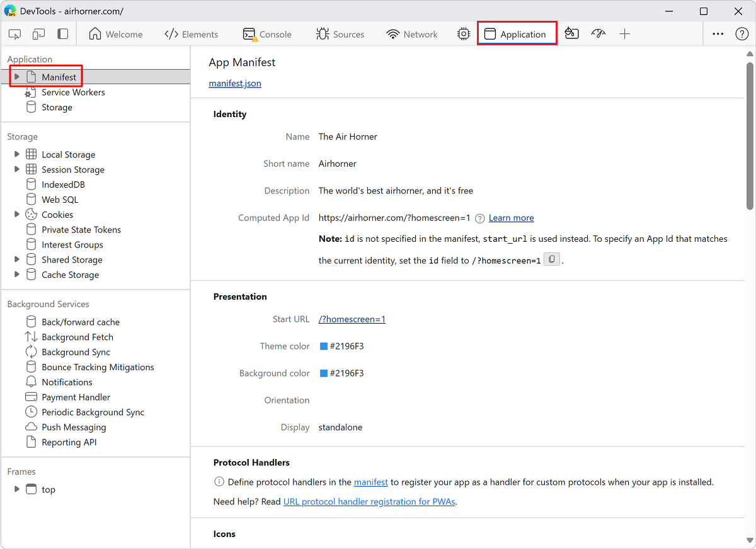Select Manifest in Application sidebar
This screenshot has width=756, height=549.
[59, 77]
